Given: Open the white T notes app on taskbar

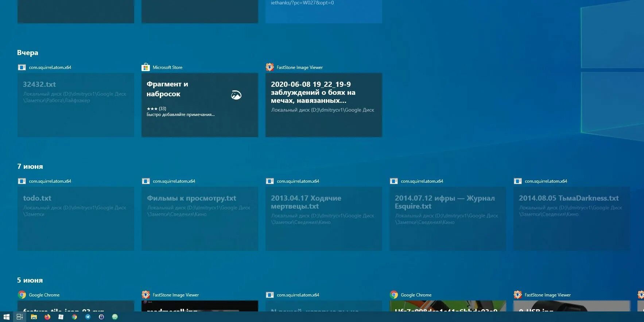Looking at the screenshot, I should click(x=61, y=317).
